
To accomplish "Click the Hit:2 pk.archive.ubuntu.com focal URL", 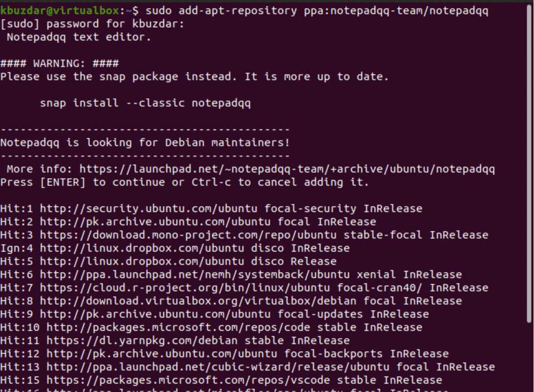I will coord(155,222).
